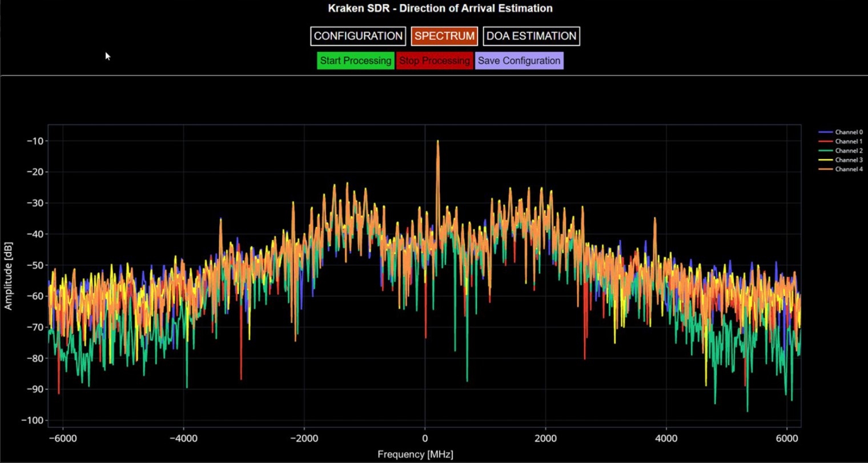Click the 0 tick on the frequency axis

(x=425, y=438)
